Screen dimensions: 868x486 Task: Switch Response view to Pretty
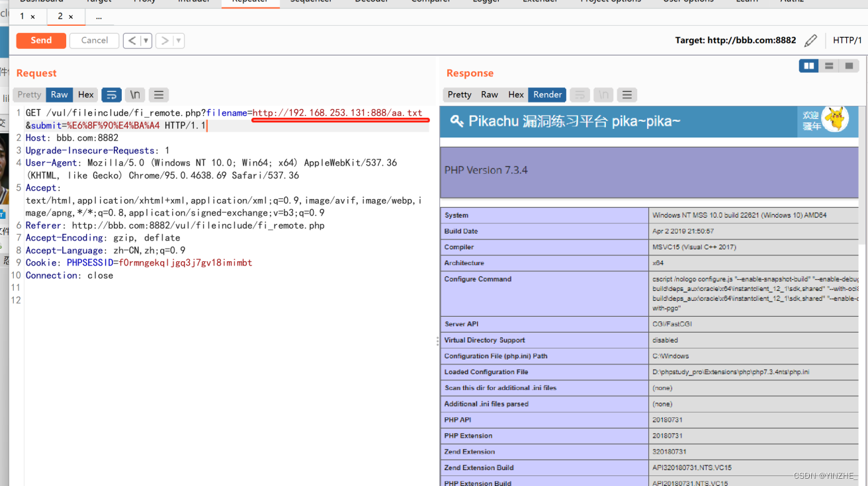click(459, 95)
